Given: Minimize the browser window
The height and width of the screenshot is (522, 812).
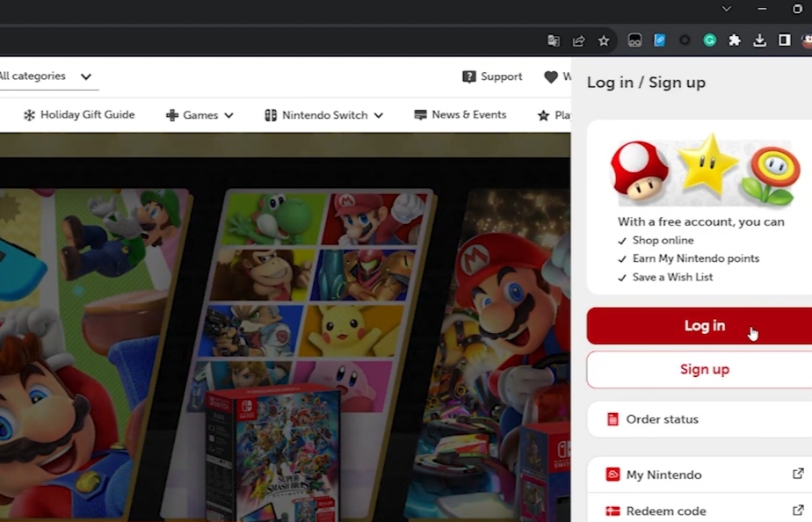Looking at the screenshot, I should 762,9.
